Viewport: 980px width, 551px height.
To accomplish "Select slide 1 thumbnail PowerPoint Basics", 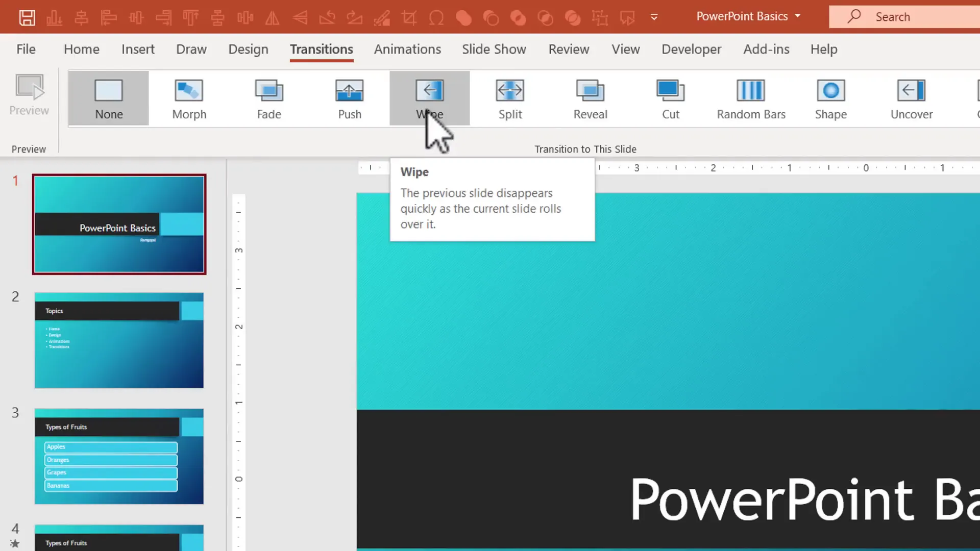I will click(119, 224).
